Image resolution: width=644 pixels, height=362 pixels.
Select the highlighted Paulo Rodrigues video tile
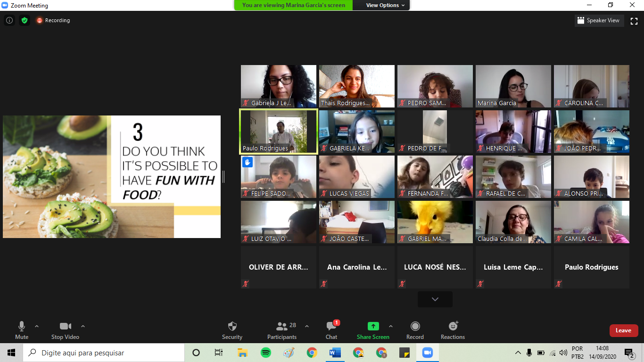pyautogui.click(x=279, y=132)
